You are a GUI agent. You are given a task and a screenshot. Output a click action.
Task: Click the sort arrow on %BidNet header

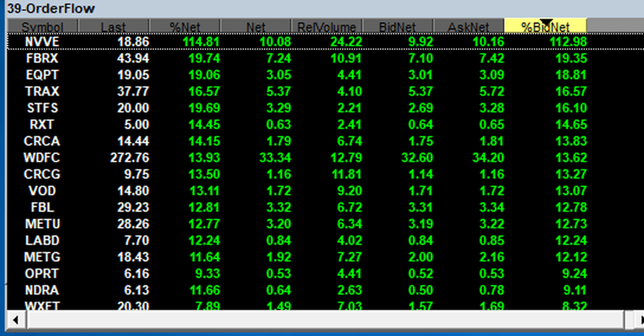pos(546,23)
